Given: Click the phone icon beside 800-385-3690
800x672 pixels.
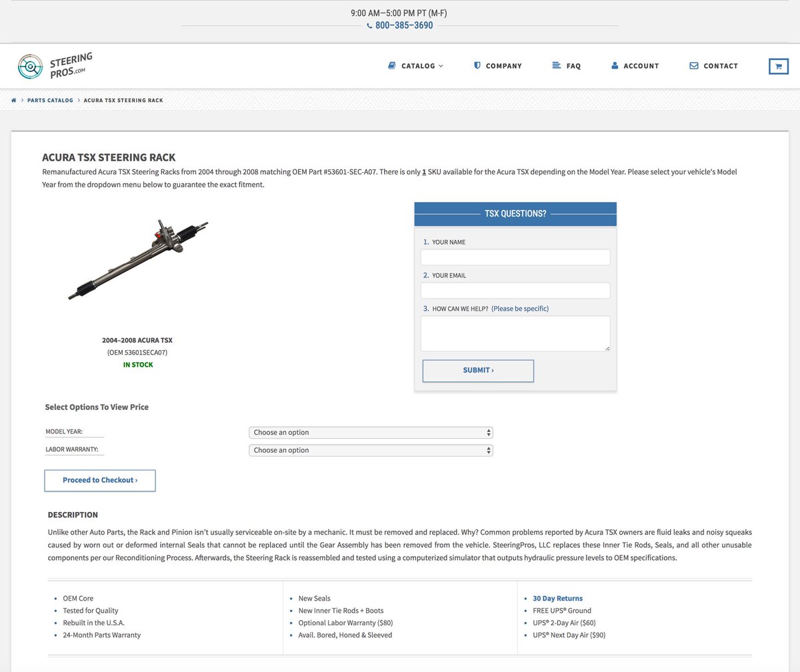Looking at the screenshot, I should click(370, 25).
